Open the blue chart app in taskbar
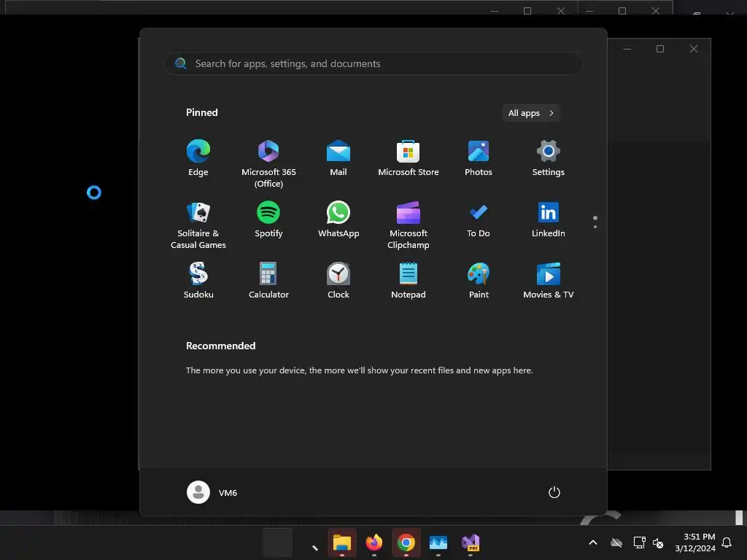747x560 pixels. 438,542
